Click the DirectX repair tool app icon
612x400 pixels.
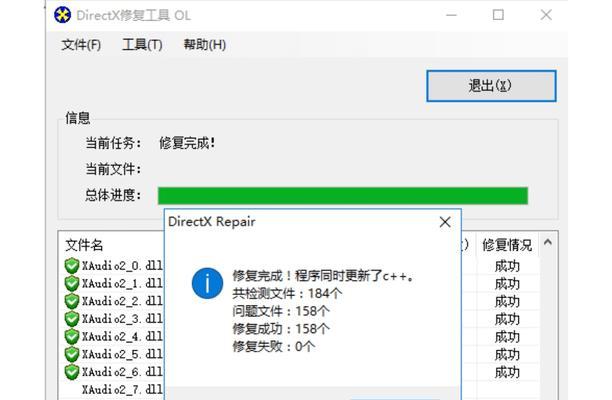(62, 15)
